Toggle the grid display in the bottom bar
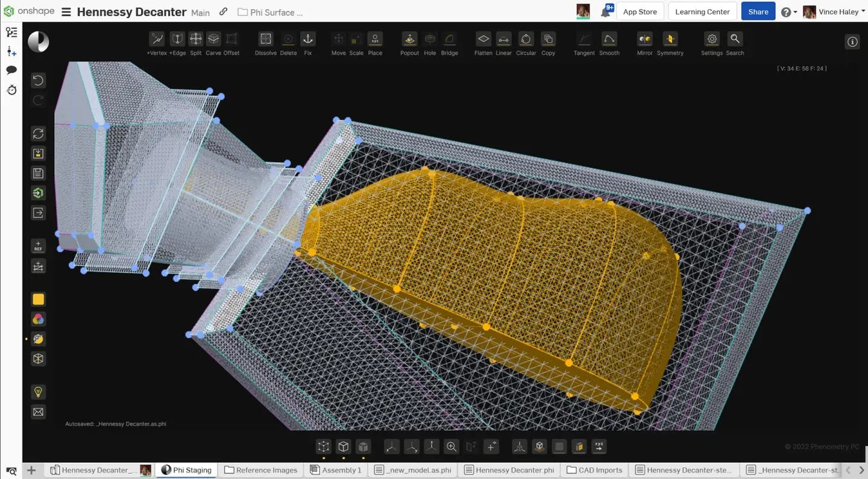868x479 pixels. (x=559, y=446)
